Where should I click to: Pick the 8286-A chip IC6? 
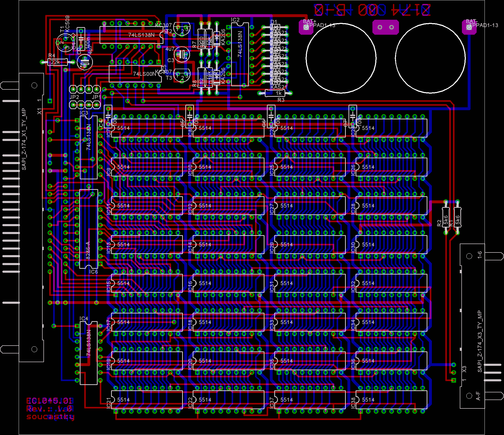(89, 229)
